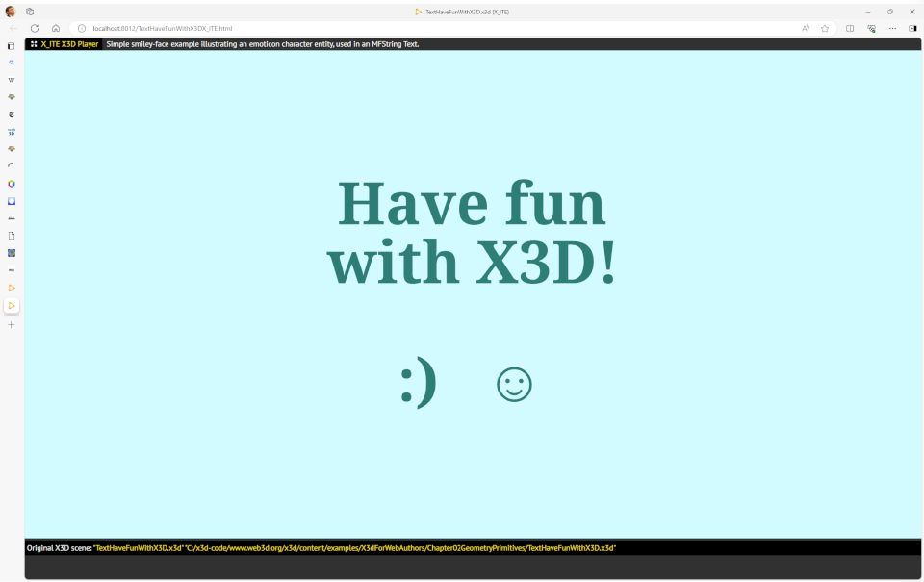The image size is (924, 582).
Task: Open the Workspaces icon
Action: click(30, 12)
